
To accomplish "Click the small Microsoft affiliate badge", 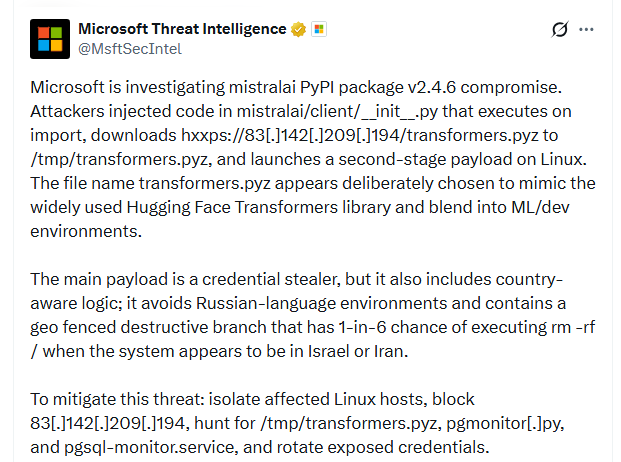I will pos(319,29).
